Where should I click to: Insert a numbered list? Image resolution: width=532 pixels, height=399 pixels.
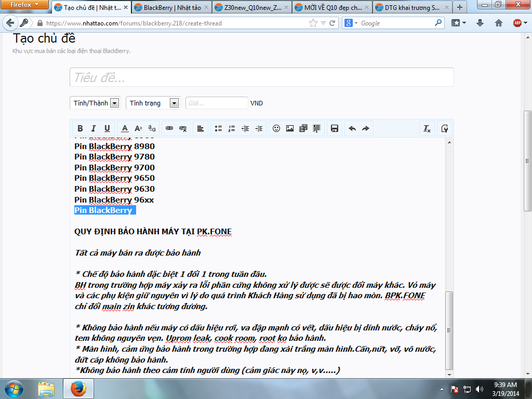(x=232, y=128)
